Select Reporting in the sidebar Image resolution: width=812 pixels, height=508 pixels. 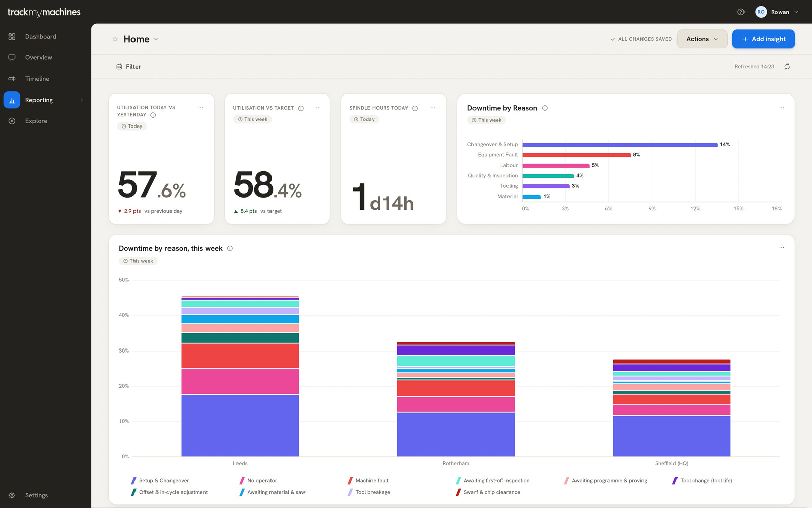point(46,100)
